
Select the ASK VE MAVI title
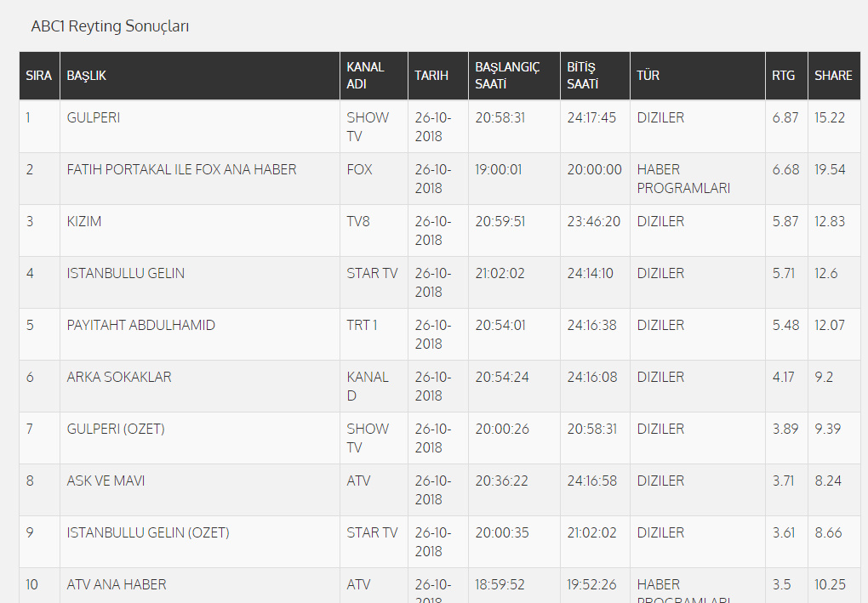(106, 481)
